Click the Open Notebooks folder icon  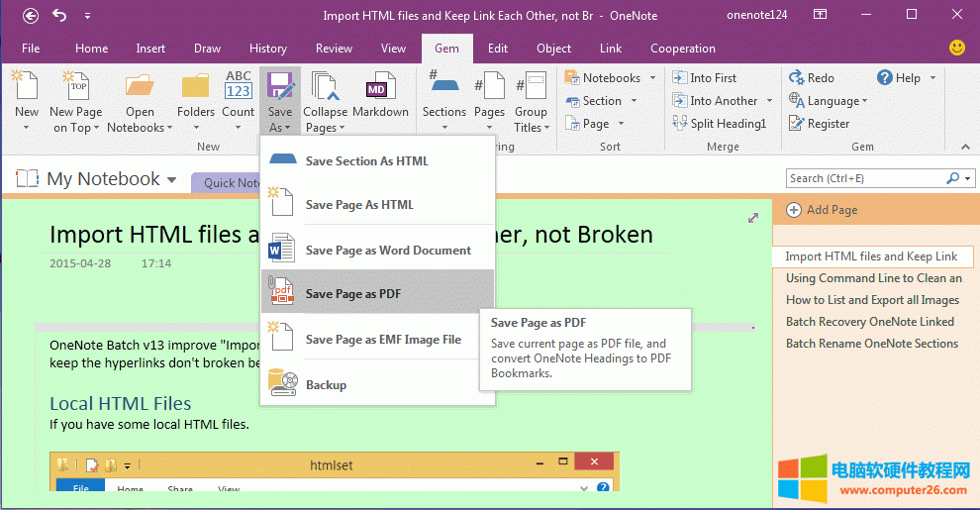click(140, 85)
